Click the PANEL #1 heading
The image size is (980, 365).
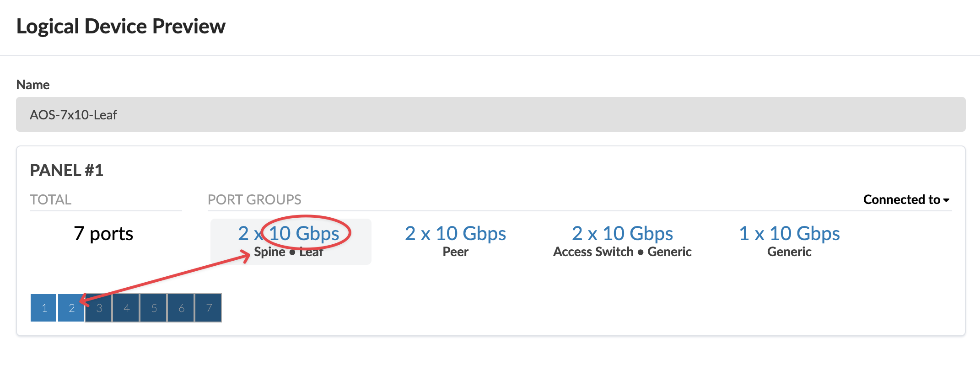[x=67, y=170]
